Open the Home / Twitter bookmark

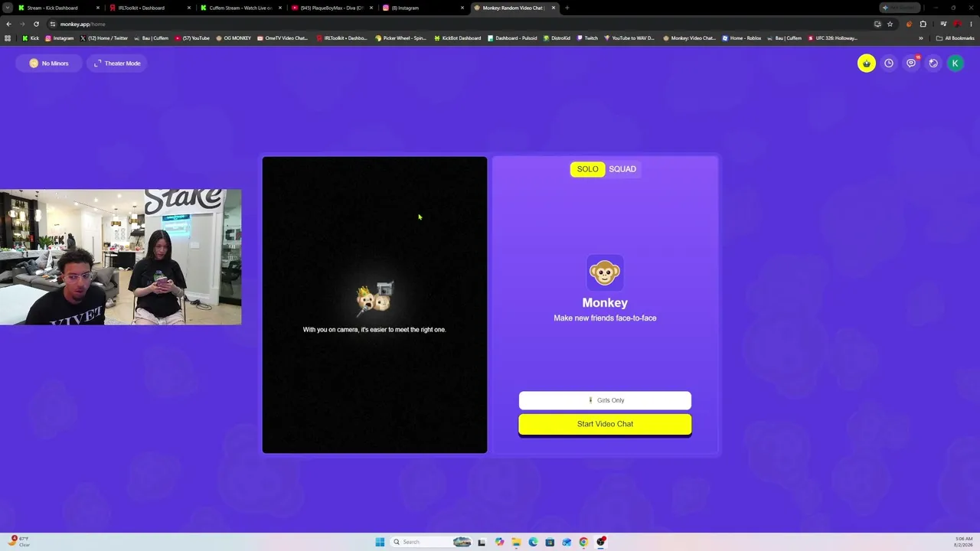click(x=104, y=38)
